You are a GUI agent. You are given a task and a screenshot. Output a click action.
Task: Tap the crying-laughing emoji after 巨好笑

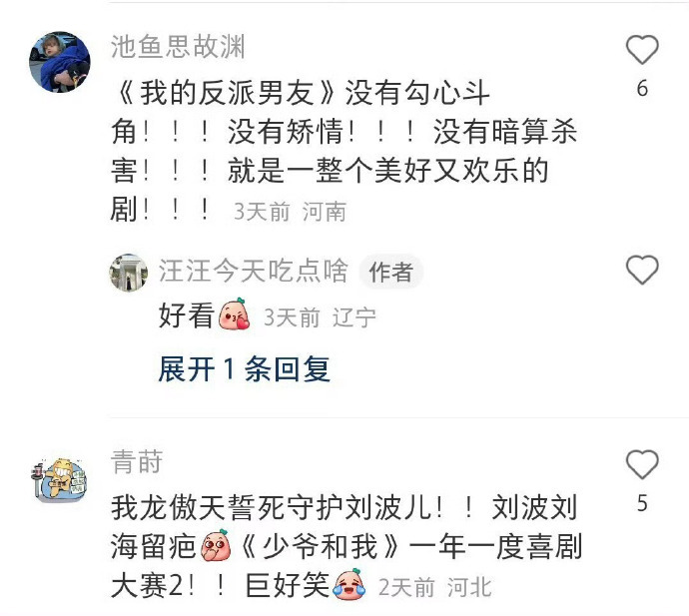point(349,583)
